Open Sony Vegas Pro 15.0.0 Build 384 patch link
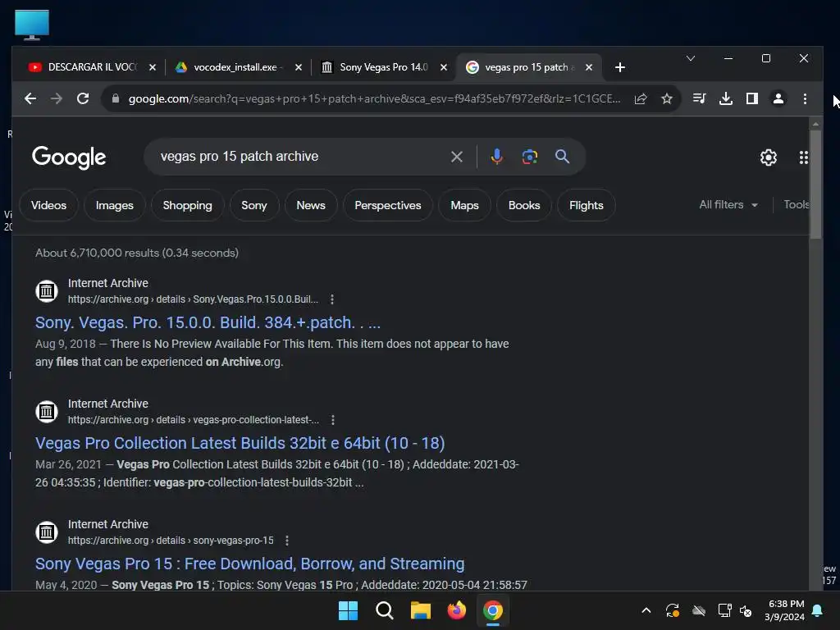Image resolution: width=840 pixels, height=630 pixels. [x=208, y=322]
